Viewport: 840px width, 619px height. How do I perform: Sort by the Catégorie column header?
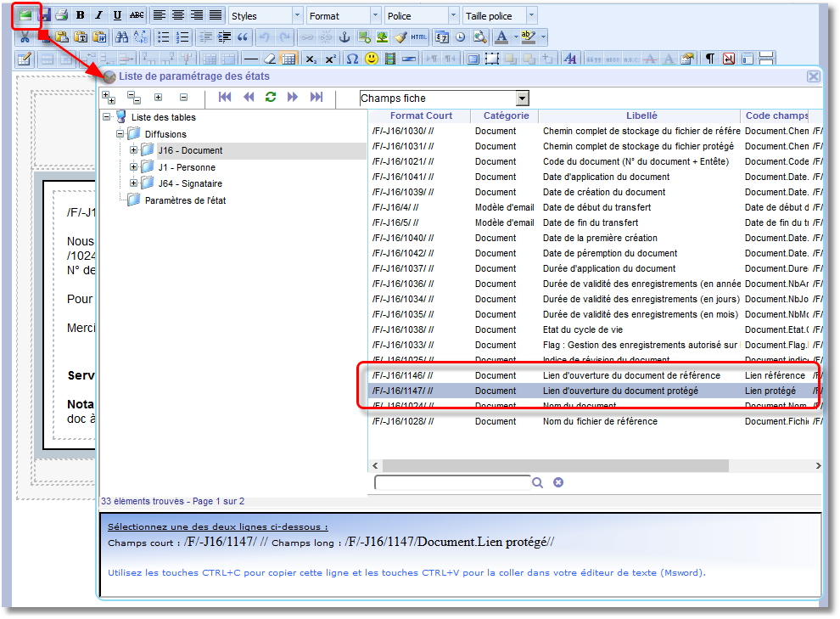click(506, 115)
